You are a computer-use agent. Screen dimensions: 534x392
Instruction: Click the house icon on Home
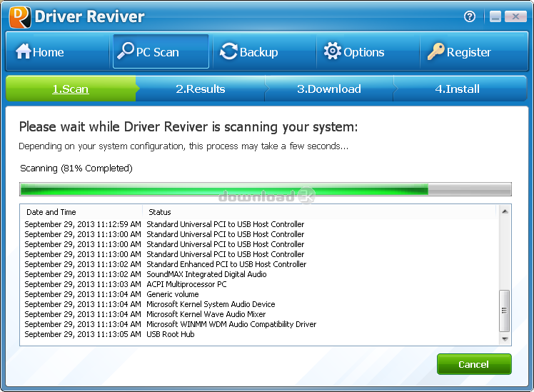tap(23, 51)
